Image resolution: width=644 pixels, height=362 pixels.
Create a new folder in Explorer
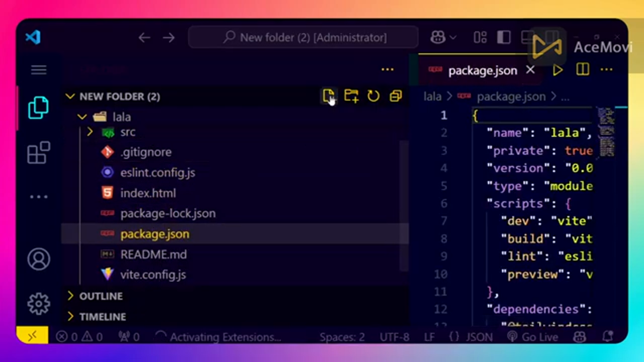351,96
